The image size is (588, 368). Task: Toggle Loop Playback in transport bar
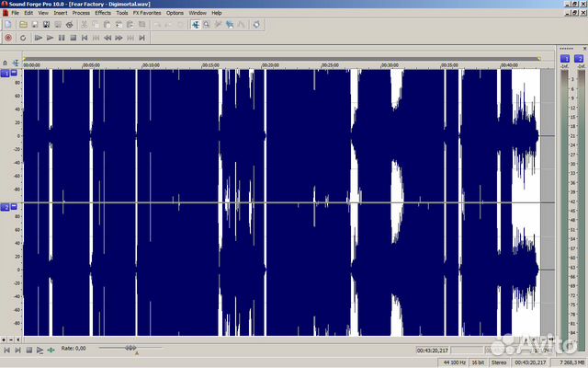22,38
